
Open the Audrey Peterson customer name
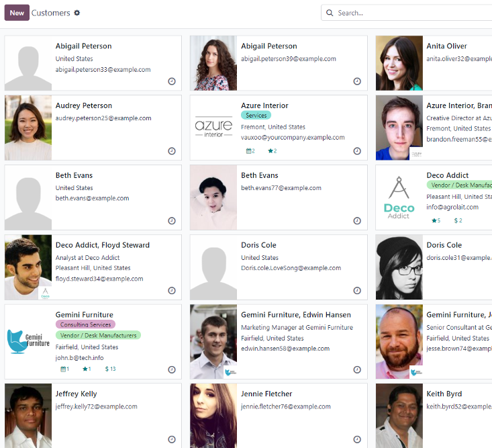tap(84, 106)
